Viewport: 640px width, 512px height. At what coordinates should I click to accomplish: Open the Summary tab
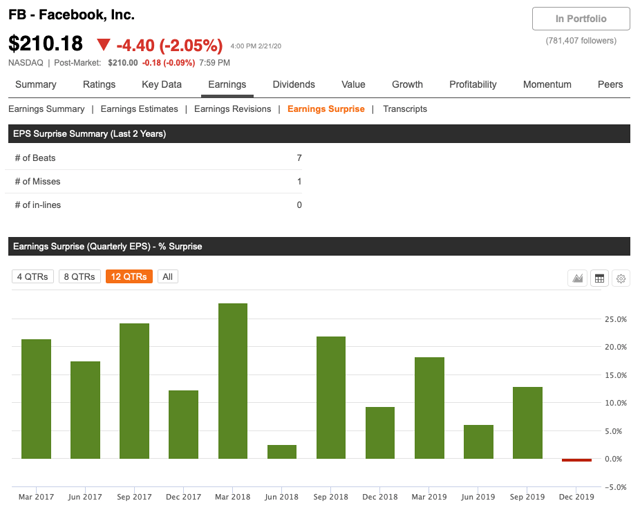click(x=36, y=85)
